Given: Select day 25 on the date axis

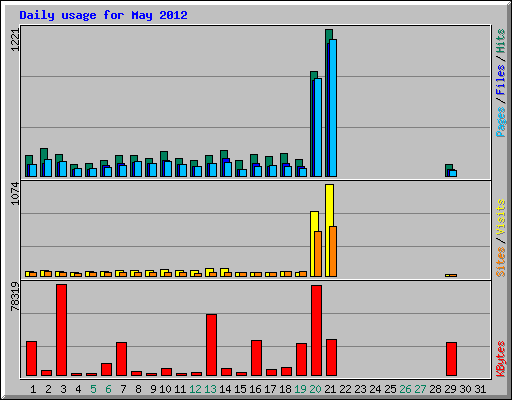Looking at the screenshot, I should (390, 389).
